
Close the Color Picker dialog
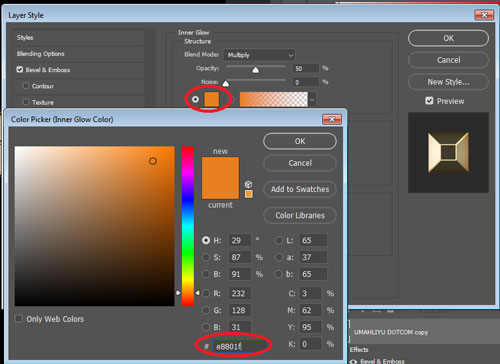coord(332,119)
